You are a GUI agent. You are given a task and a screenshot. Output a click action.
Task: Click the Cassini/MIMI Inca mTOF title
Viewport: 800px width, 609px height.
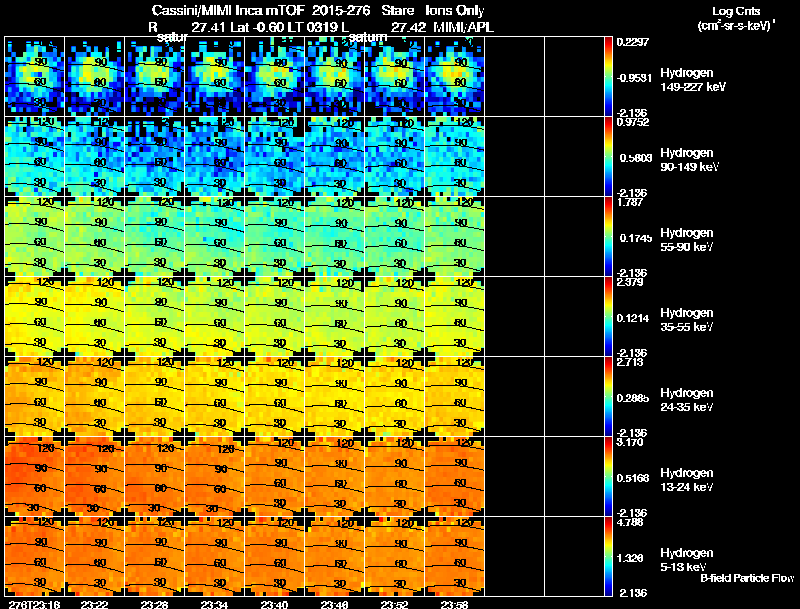tap(228, 11)
